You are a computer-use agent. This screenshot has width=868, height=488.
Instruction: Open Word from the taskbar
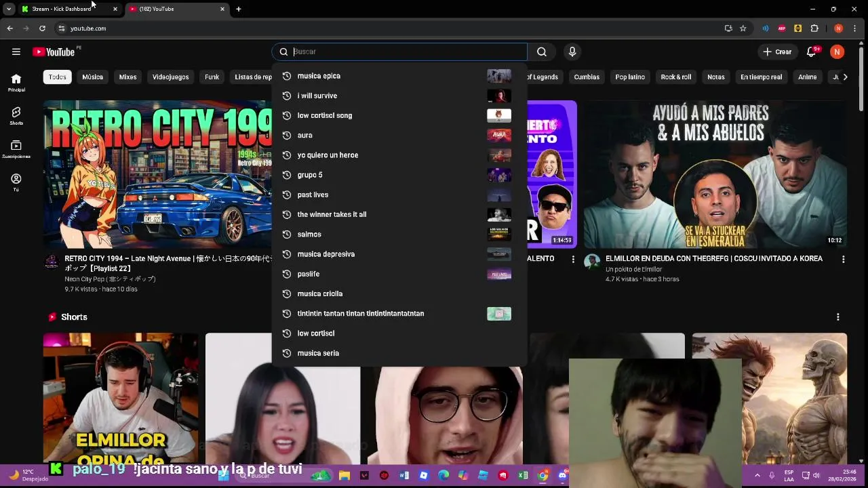pos(404,476)
